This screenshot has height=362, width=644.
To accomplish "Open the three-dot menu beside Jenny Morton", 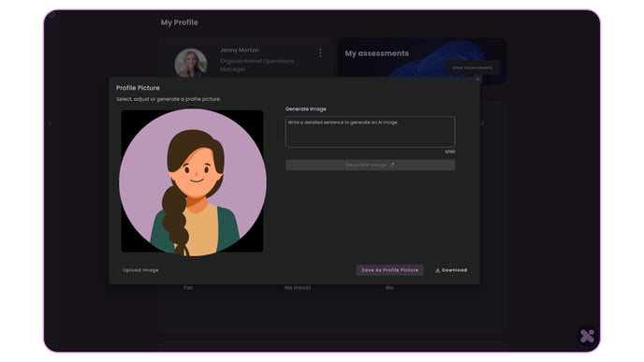I will click(320, 53).
